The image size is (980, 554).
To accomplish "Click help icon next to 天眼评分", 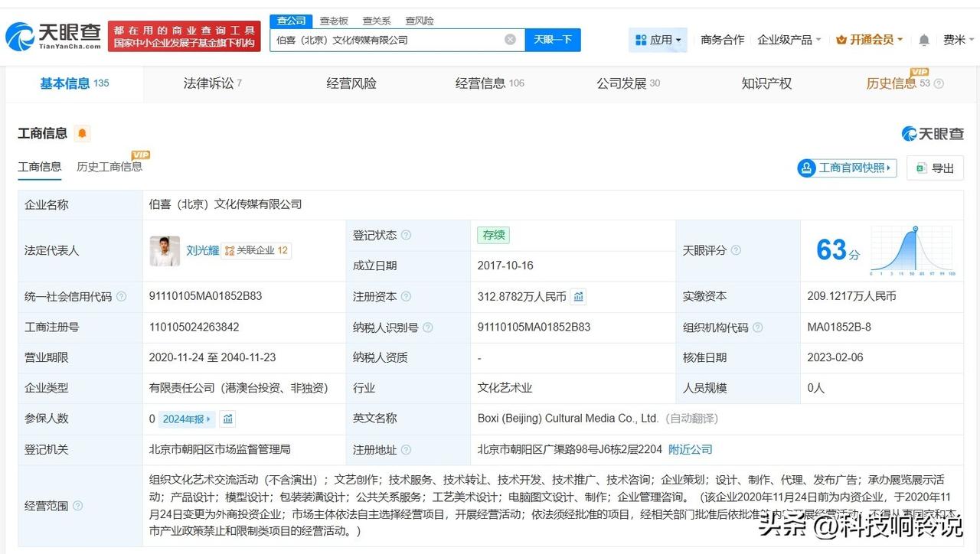I will [x=736, y=250].
